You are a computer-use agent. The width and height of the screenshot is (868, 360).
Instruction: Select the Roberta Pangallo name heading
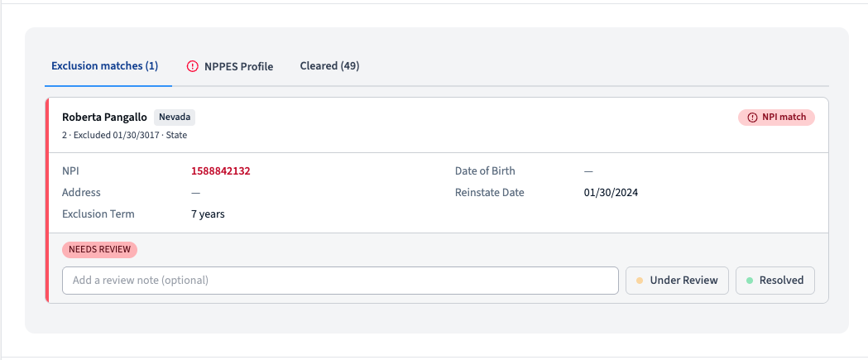104,118
